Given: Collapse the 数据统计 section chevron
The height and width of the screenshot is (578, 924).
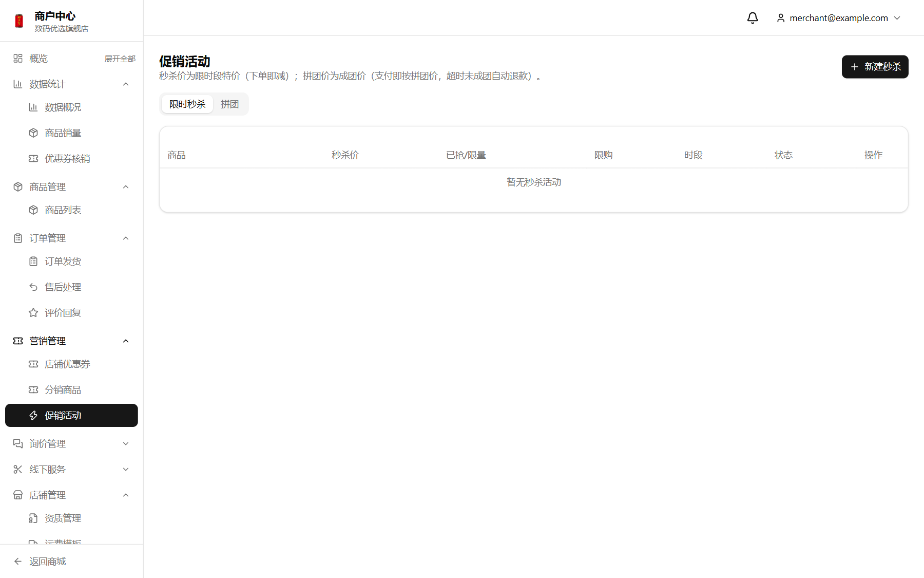Looking at the screenshot, I should 126,84.
